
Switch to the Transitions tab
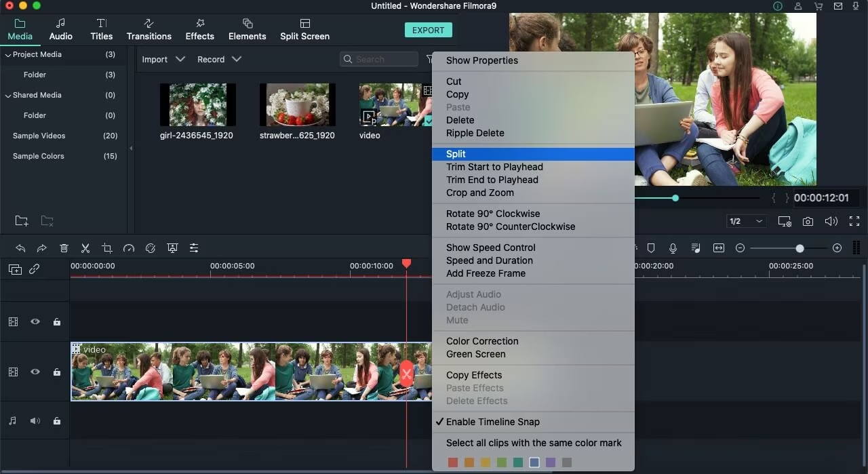149,29
